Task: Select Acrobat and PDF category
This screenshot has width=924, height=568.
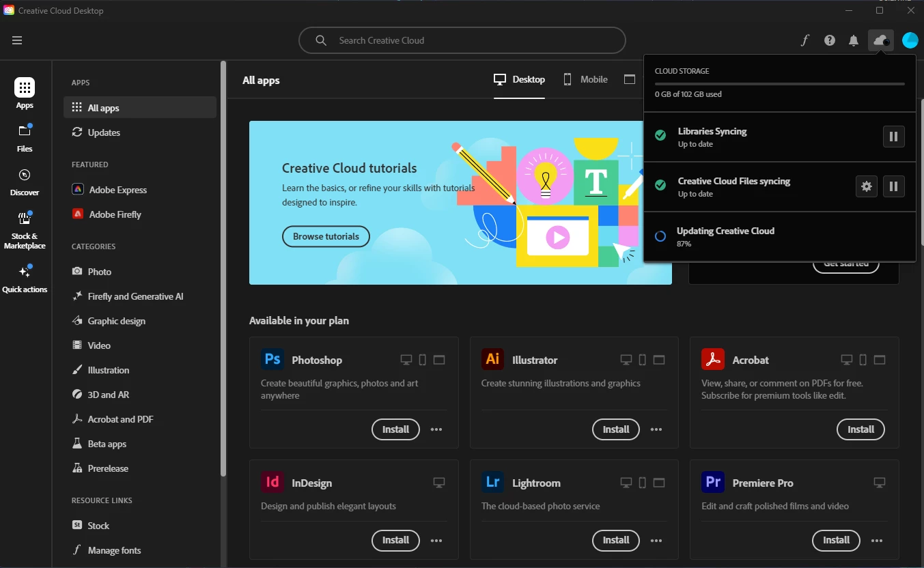Action: pyautogui.click(x=140, y=419)
